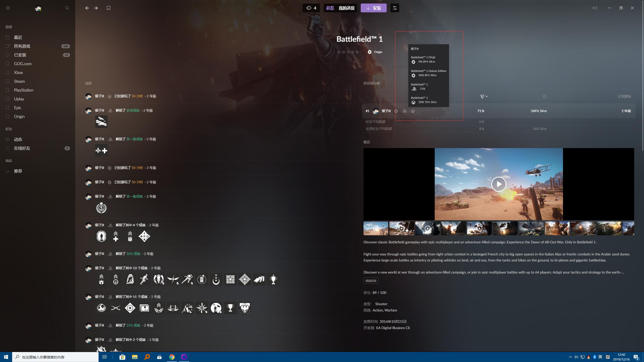
Task: Open the tags button showing 4
Action: [311, 8]
